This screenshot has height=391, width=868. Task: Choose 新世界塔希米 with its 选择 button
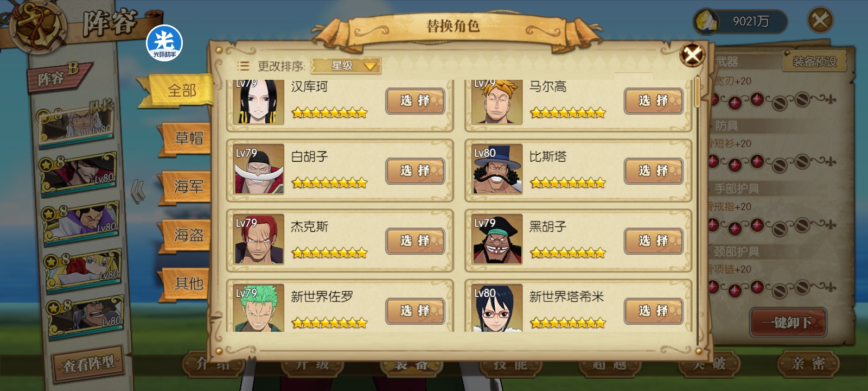[x=654, y=311]
